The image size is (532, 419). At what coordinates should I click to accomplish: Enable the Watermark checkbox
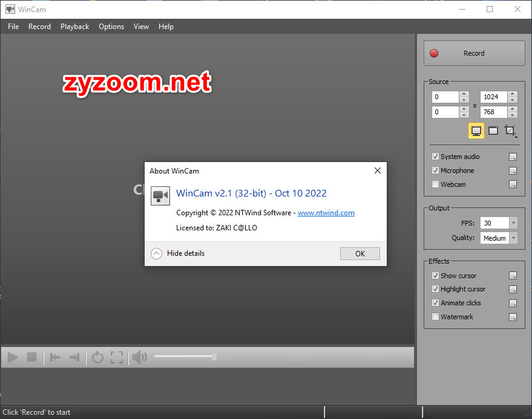click(x=435, y=317)
